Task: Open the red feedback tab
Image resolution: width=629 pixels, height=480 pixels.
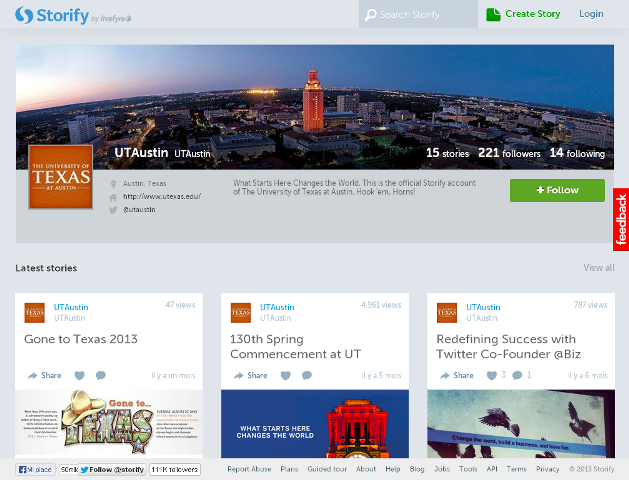Action: tap(621, 219)
